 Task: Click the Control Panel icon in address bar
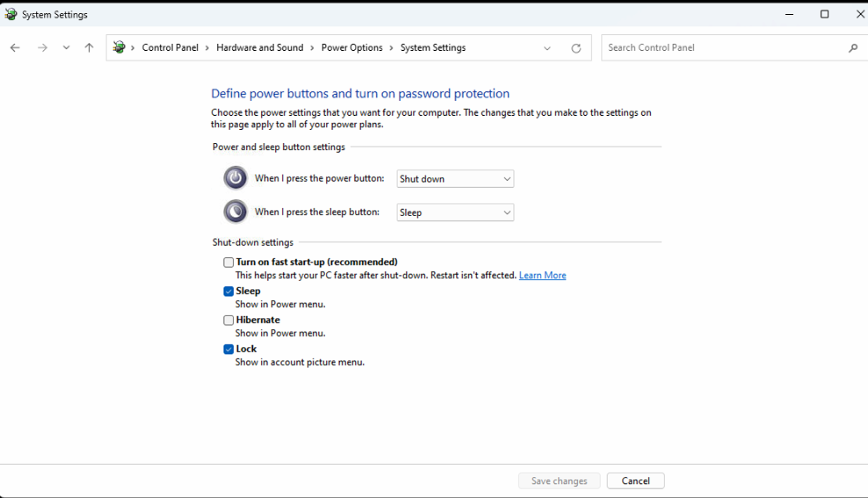119,47
